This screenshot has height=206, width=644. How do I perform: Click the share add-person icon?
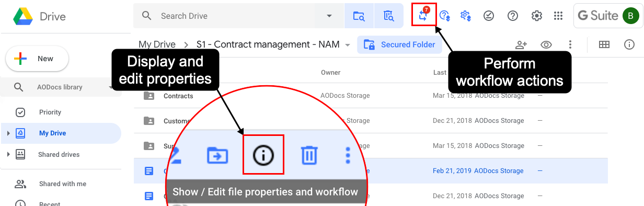[x=521, y=45]
